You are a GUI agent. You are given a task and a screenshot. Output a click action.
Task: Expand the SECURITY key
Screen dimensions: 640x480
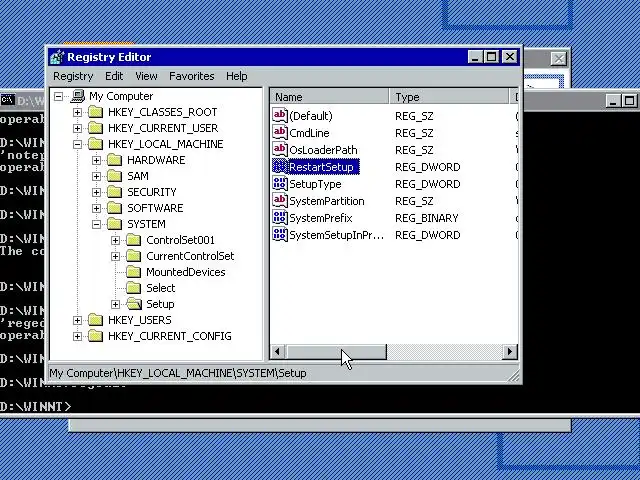(96, 192)
